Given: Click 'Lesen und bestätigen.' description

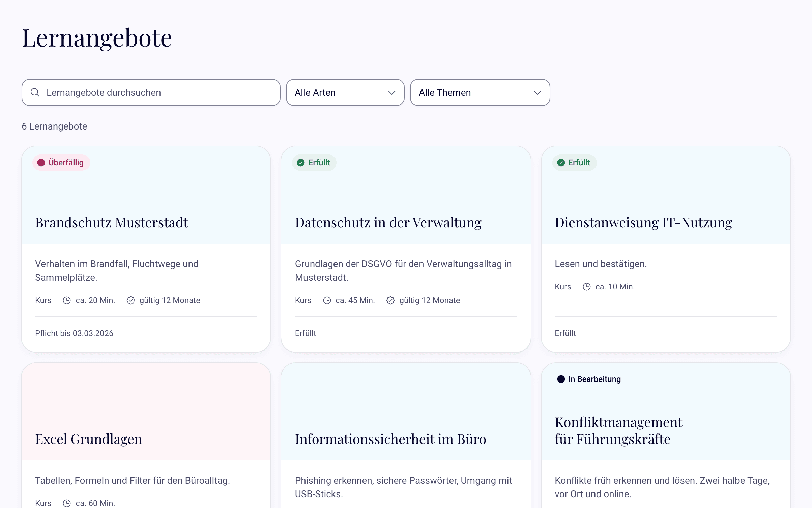Looking at the screenshot, I should (x=601, y=264).
